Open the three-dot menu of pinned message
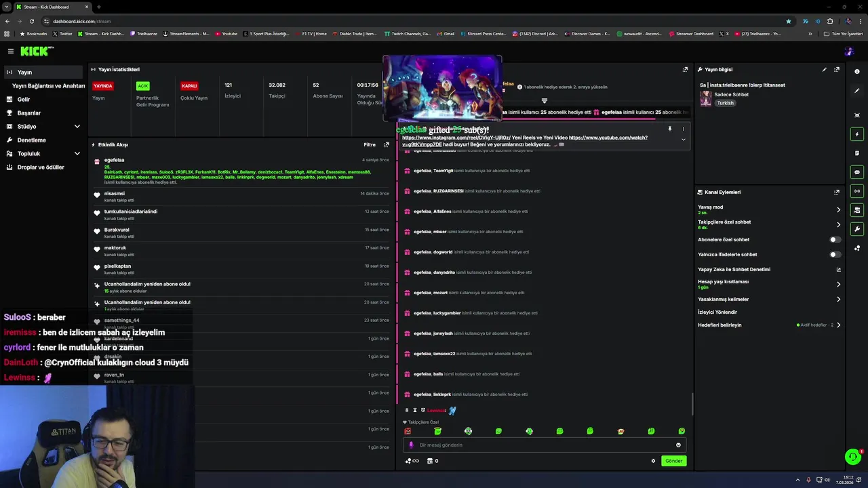868x488 pixels. pyautogui.click(x=683, y=129)
